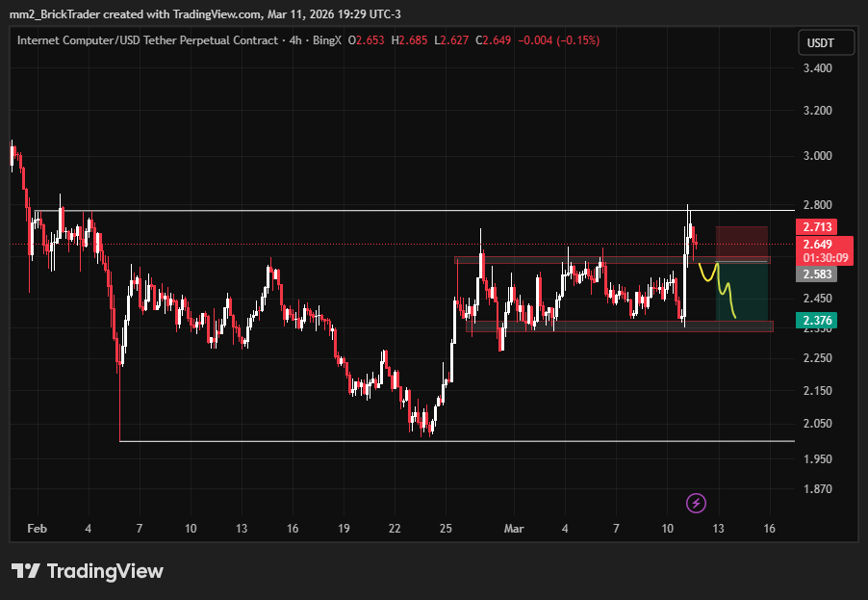
Task: Click the 3.200 price axis label
Action: click(x=818, y=110)
